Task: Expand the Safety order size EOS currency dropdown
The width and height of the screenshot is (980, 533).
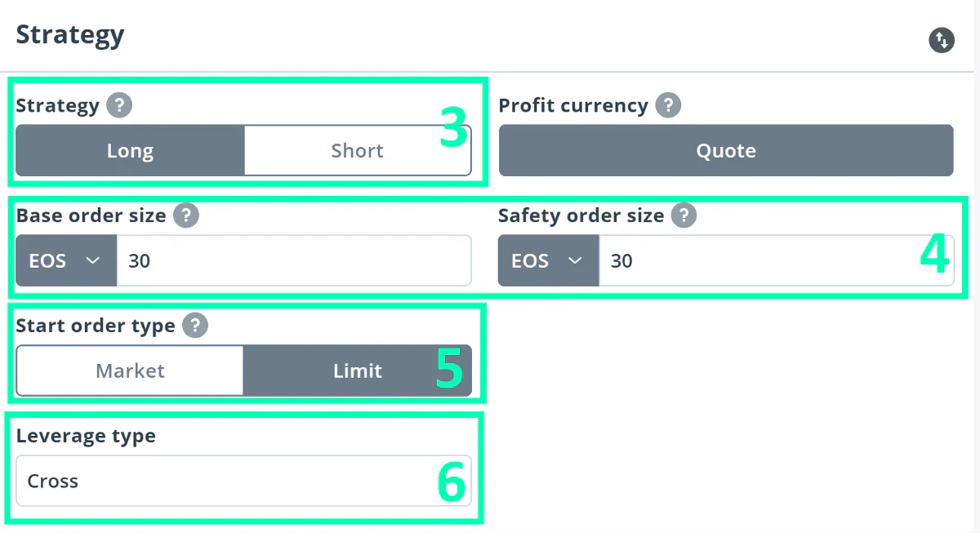Action: pyautogui.click(x=549, y=260)
